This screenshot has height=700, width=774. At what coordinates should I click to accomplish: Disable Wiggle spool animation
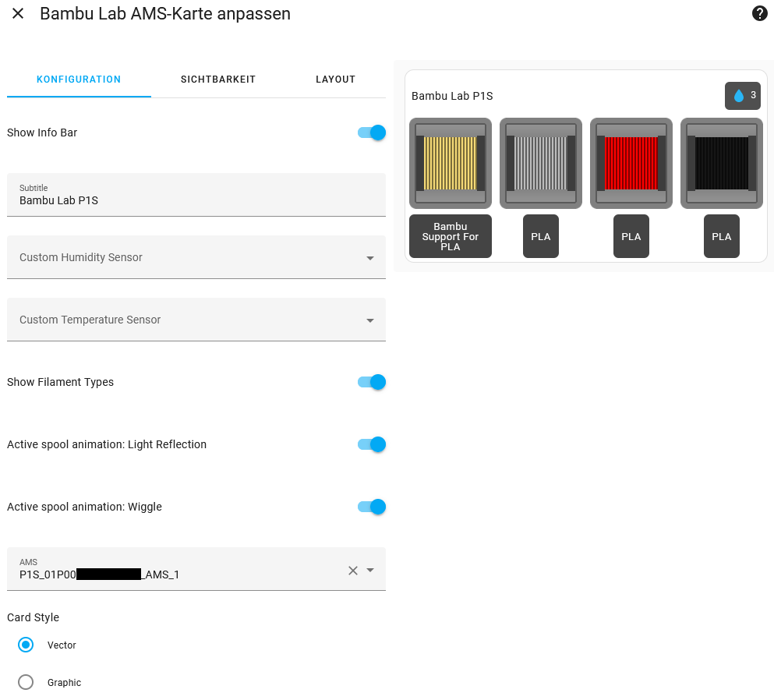click(372, 507)
